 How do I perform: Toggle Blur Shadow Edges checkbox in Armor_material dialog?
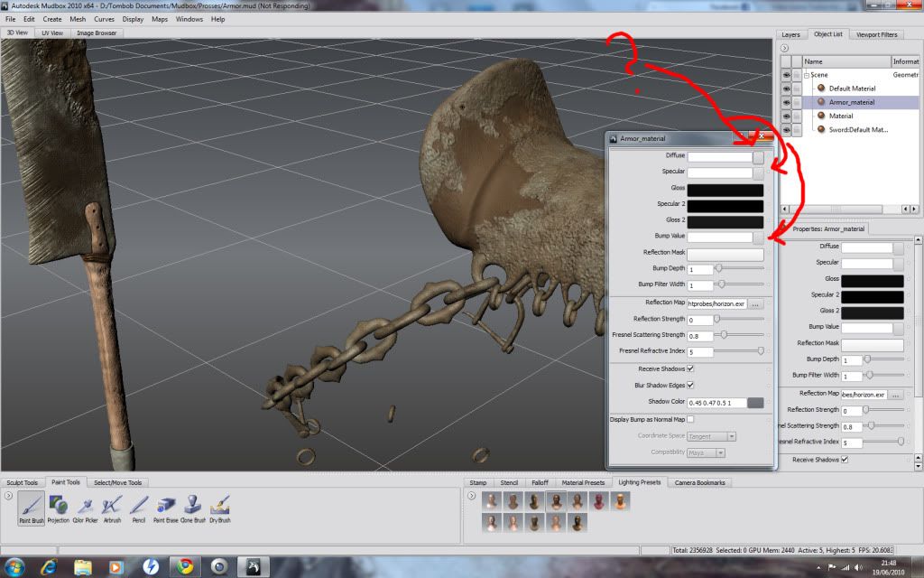point(690,385)
